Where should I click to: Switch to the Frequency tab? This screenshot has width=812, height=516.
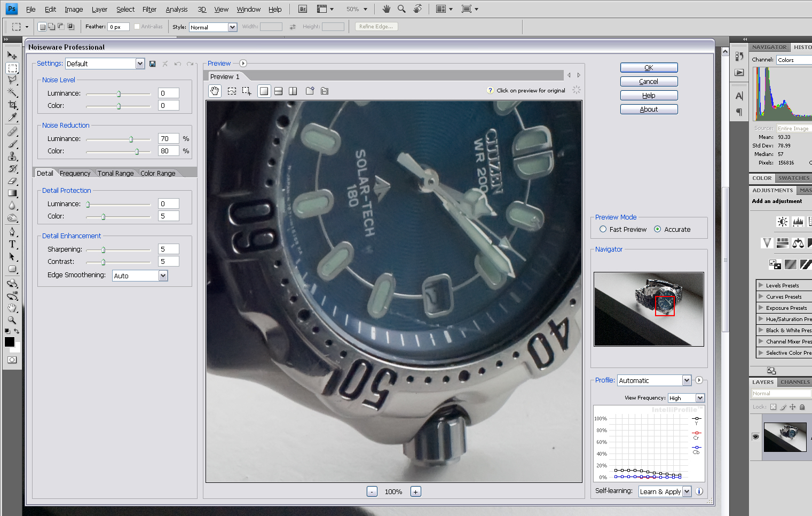tap(75, 173)
